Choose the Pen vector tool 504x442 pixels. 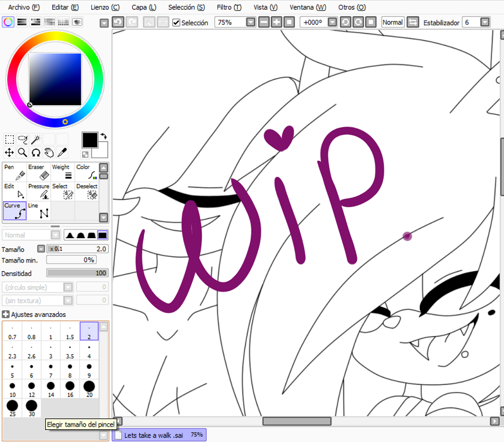[x=14, y=172]
